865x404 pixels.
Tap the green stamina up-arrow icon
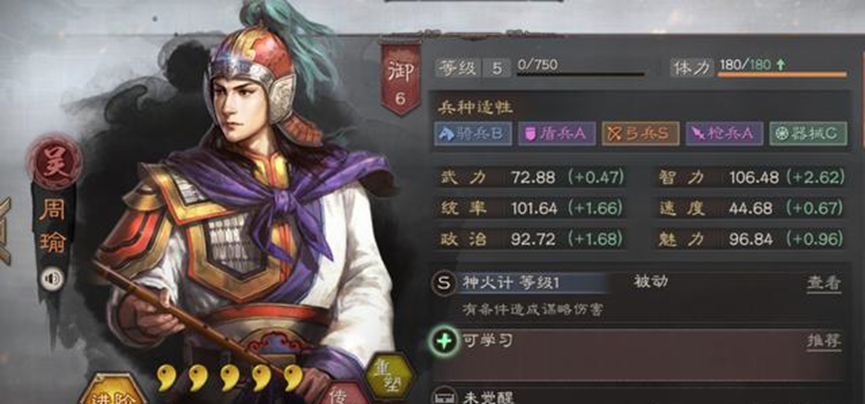780,65
